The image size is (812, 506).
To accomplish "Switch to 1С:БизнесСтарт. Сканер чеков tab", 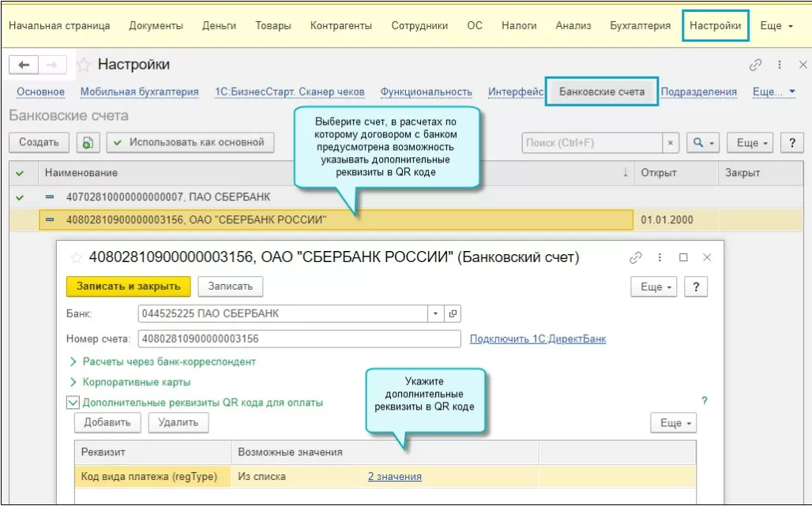I will pos(289,92).
